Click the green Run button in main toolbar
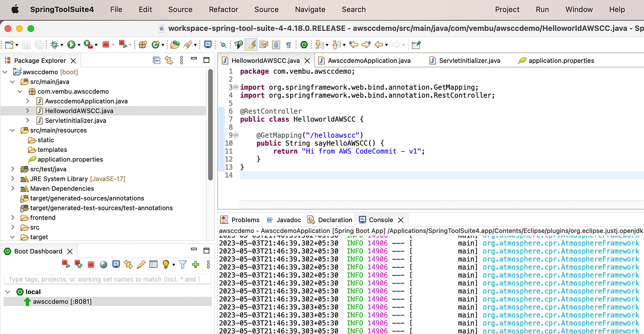The image size is (644, 334). click(x=71, y=44)
